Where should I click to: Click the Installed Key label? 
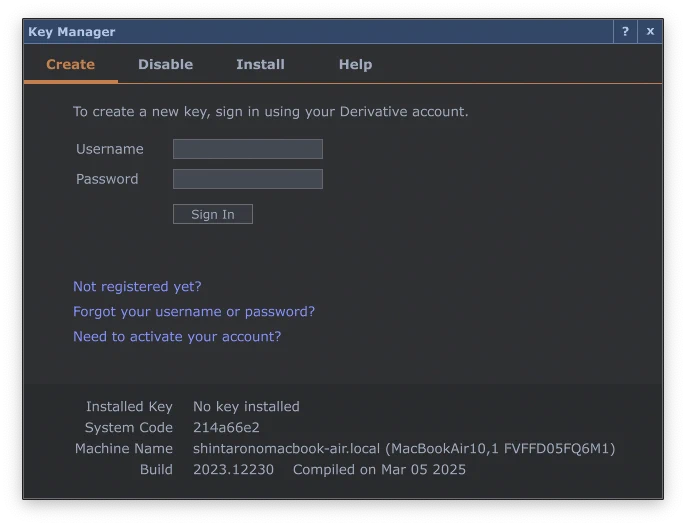click(129, 406)
